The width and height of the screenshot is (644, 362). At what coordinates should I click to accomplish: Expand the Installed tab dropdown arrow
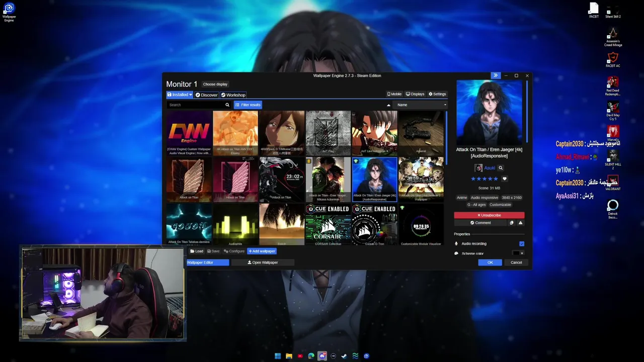coord(191,95)
